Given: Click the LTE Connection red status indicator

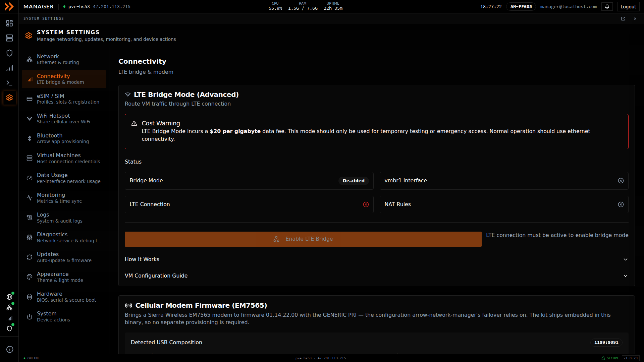Looking at the screenshot, I should pyautogui.click(x=366, y=204).
